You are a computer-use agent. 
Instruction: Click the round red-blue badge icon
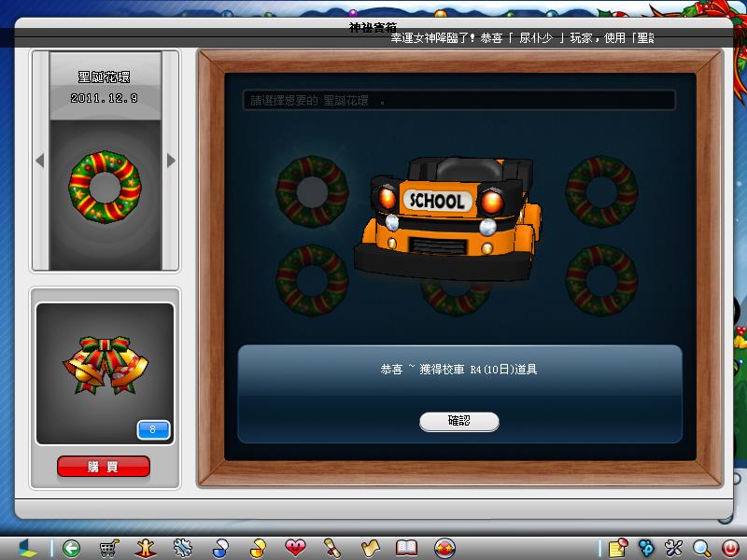click(444, 548)
